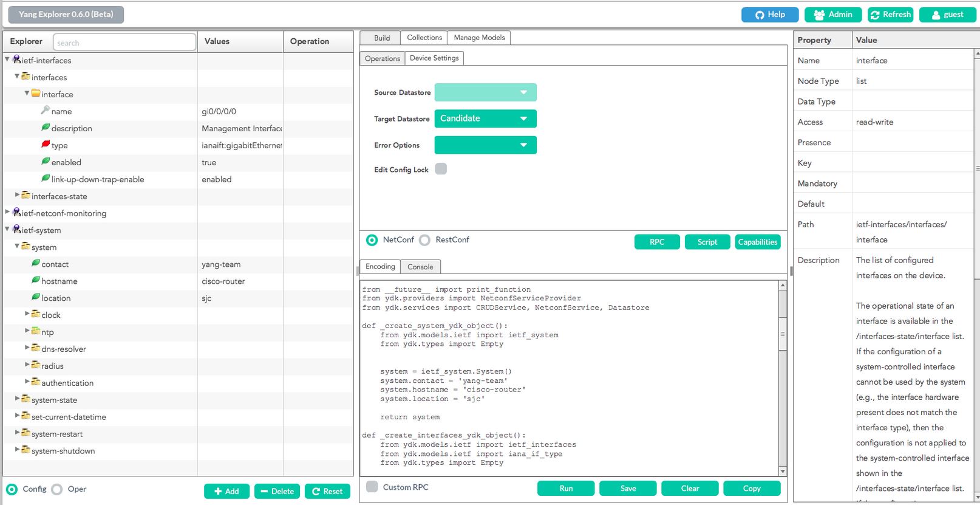Click the Delete button
The width and height of the screenshot is (980, 505).
coord(277,491)
